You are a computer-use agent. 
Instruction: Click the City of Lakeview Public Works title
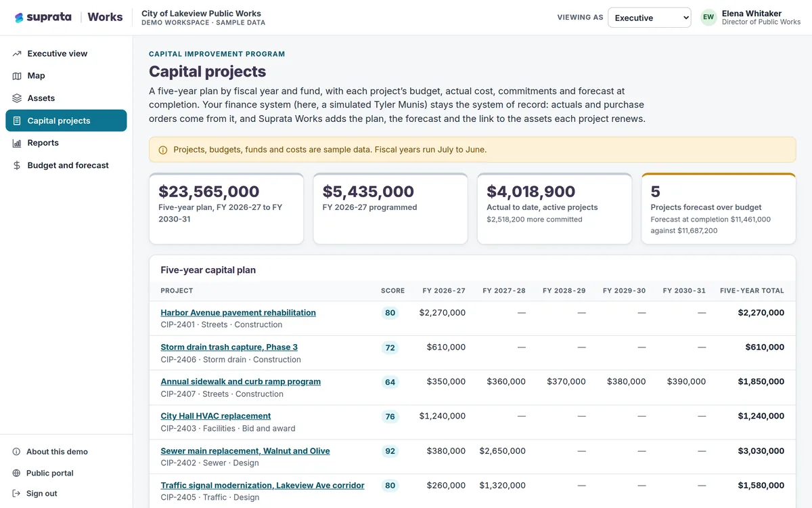(x=201, y=14)
